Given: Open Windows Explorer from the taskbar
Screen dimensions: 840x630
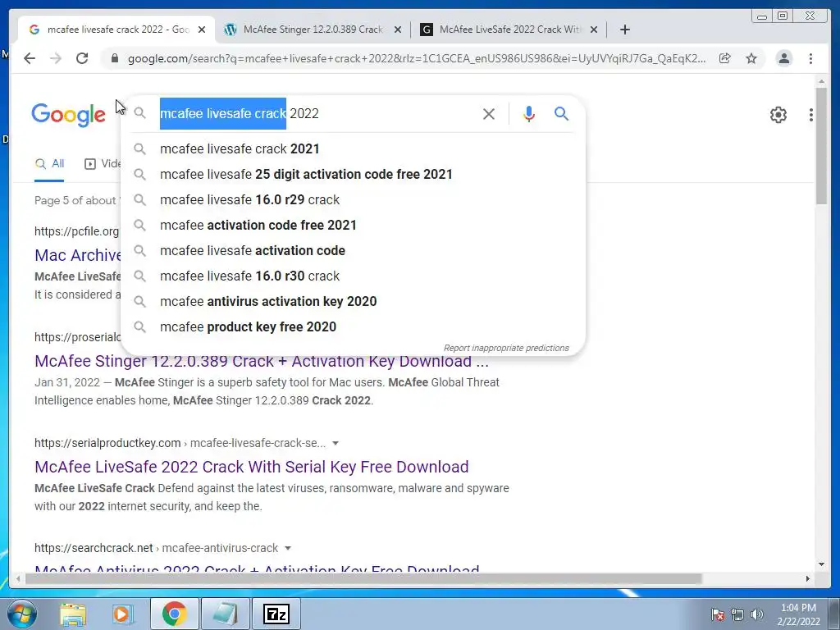Looking at the screenshot, I should pos(73,614).
